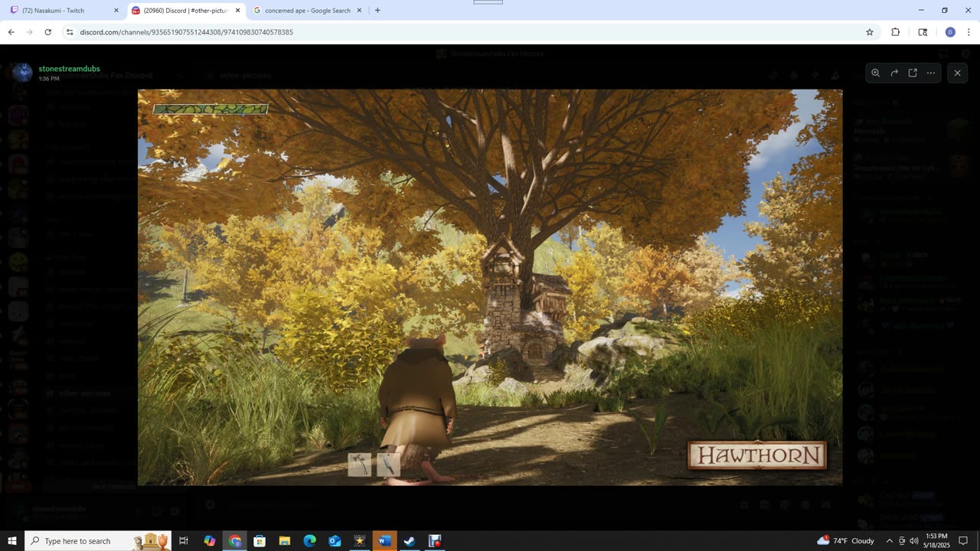Show hidden system tray icons
Screen dimensions: 980x551
click(889, 541)
